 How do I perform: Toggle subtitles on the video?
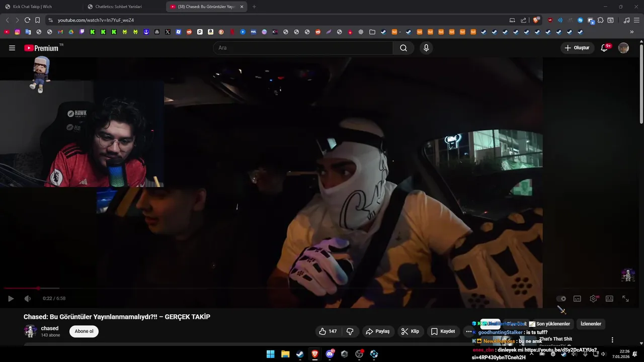(577, 299)
